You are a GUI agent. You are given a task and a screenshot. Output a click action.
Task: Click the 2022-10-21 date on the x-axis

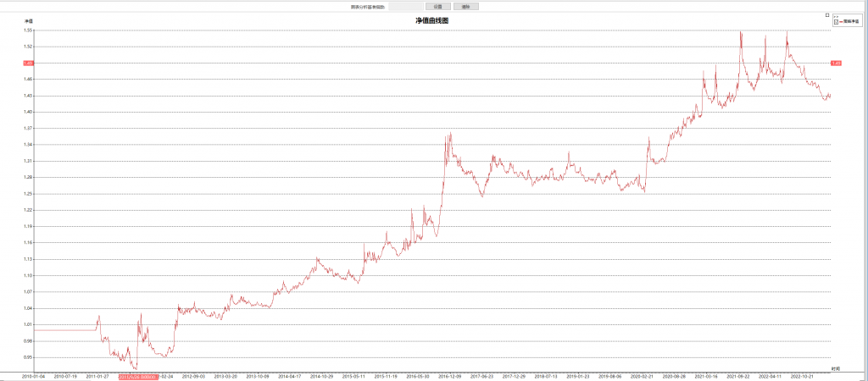point(802,375)
